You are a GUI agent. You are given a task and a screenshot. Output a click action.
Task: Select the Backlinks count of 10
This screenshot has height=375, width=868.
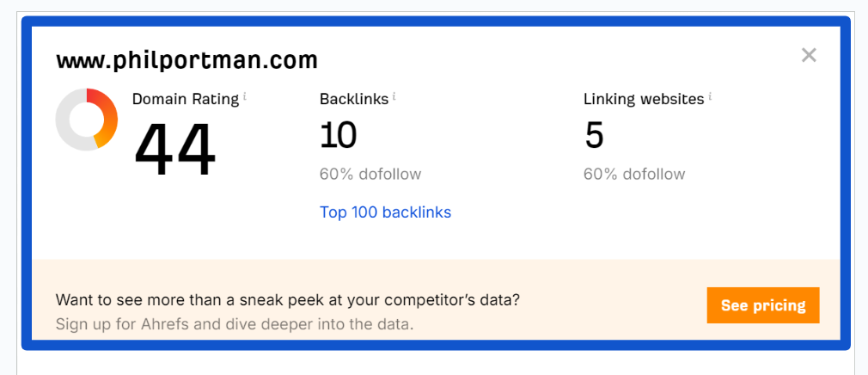[338, 135]
